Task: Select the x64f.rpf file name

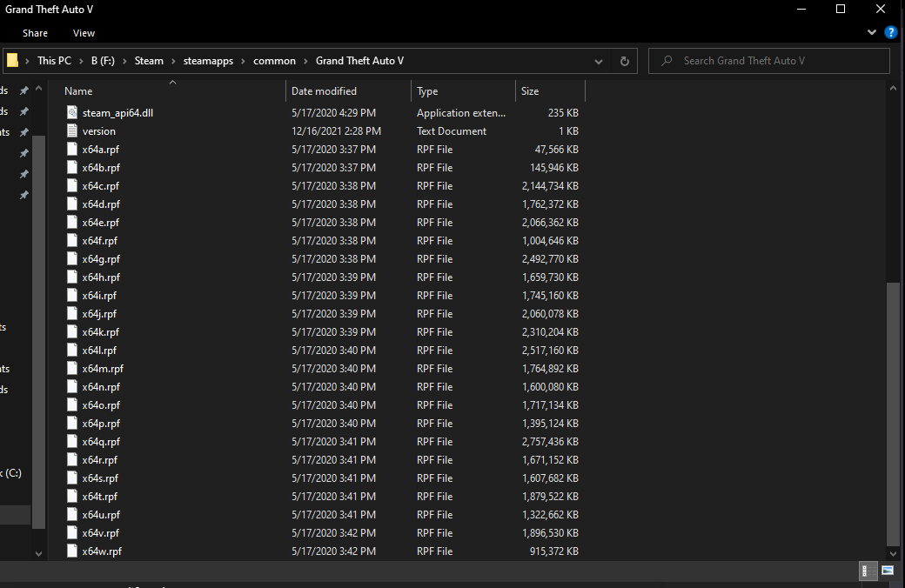Action: pos(100,241)
